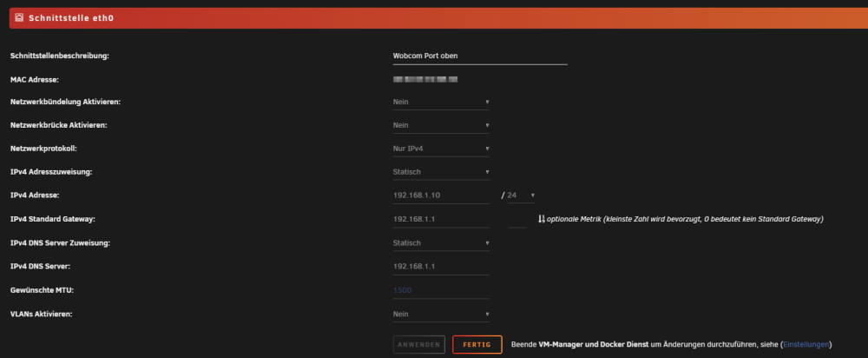Click the Gewünschte MTU field showing 1500

(441, 290)
